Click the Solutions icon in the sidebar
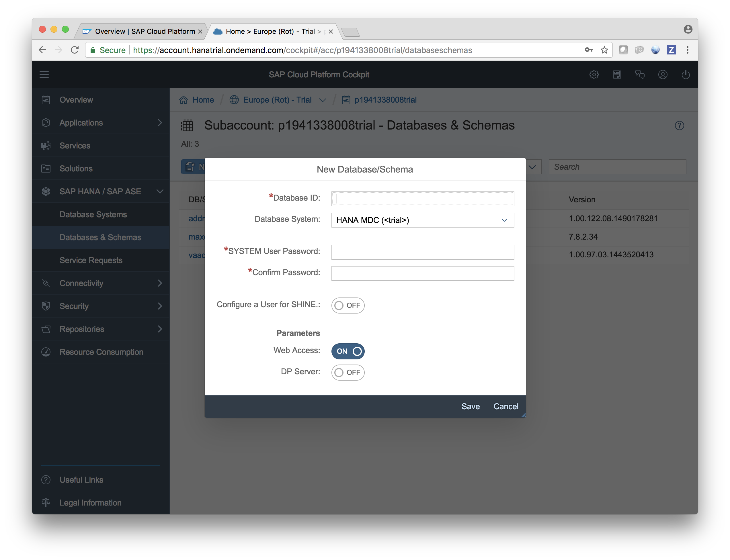The height and width of the screenshot is (560, 730). tap(46, 169)
